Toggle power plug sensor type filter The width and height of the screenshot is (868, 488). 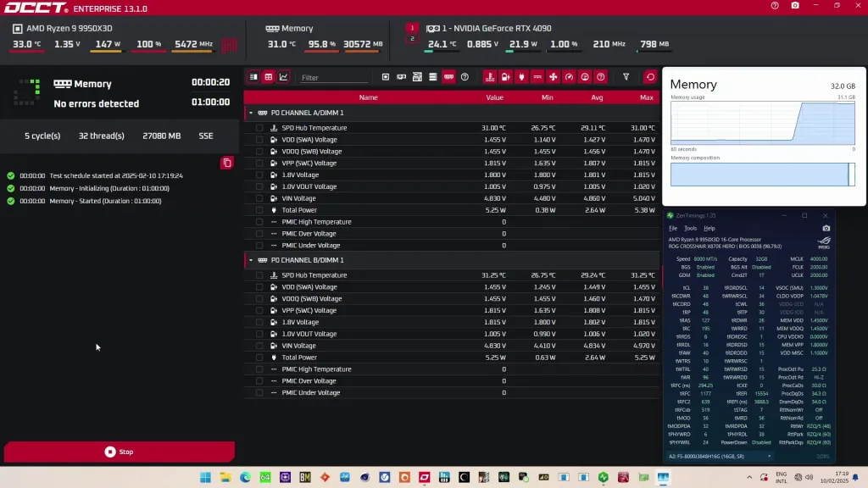point(521,77)
